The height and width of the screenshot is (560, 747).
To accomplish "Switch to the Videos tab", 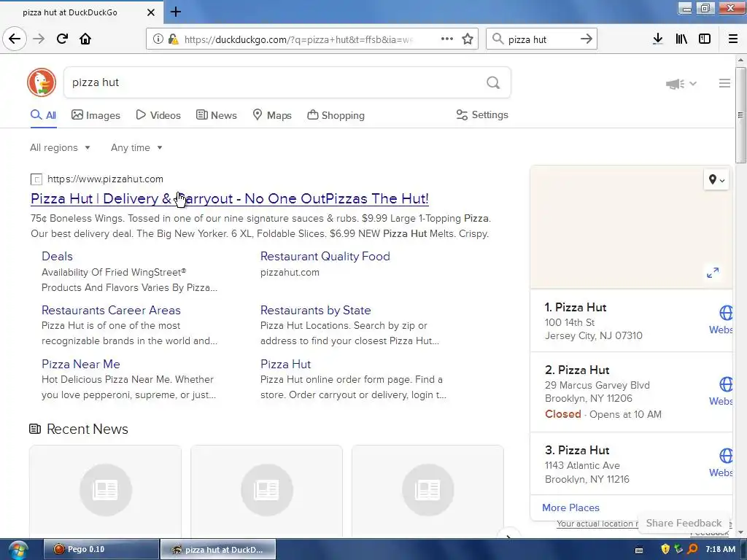I will pyautogui.click(x=158, y=115).
